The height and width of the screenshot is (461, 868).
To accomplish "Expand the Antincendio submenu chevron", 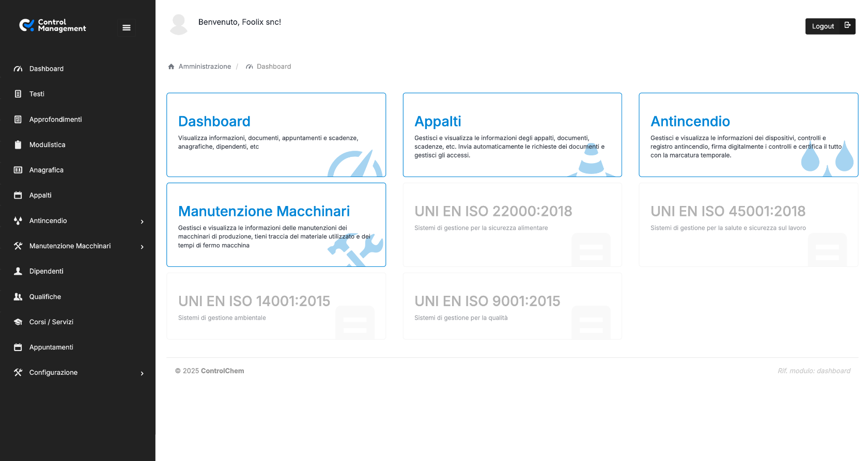I will 142,221.
